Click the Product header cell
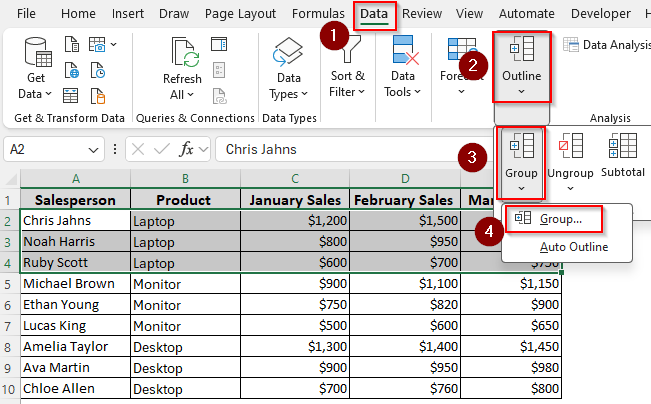The image size is (651, 404). pos(185,200)
